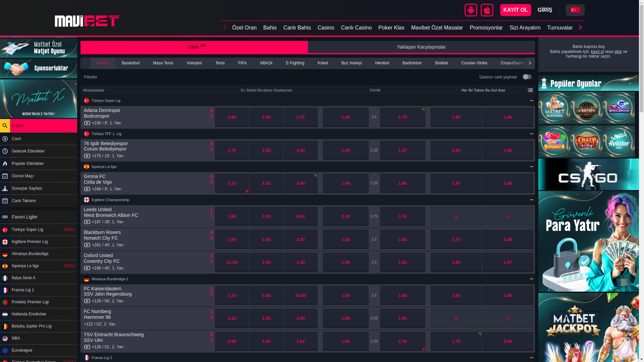Launch the Spaceman game icon

pyautogui.click(x=619, y=108)
